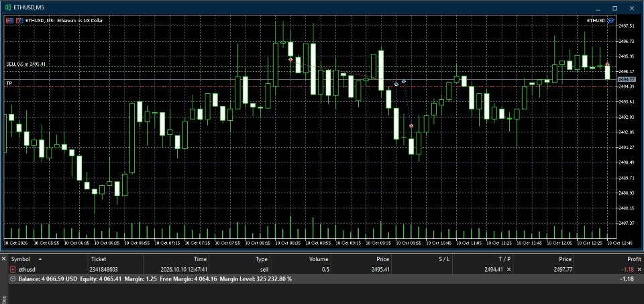Click the graduation cap icon beside ETHUSD
Viewport: 644px width, 304px height.
(610, 21)
